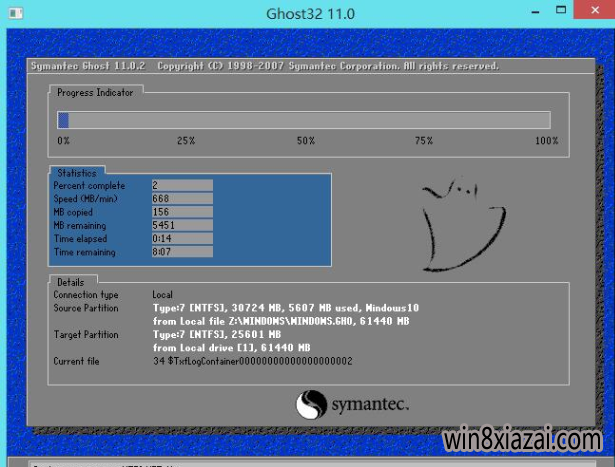Click the current file $TxfLogContainer name
The width and height of the screenshot is (615, 467).
(253, 361)
